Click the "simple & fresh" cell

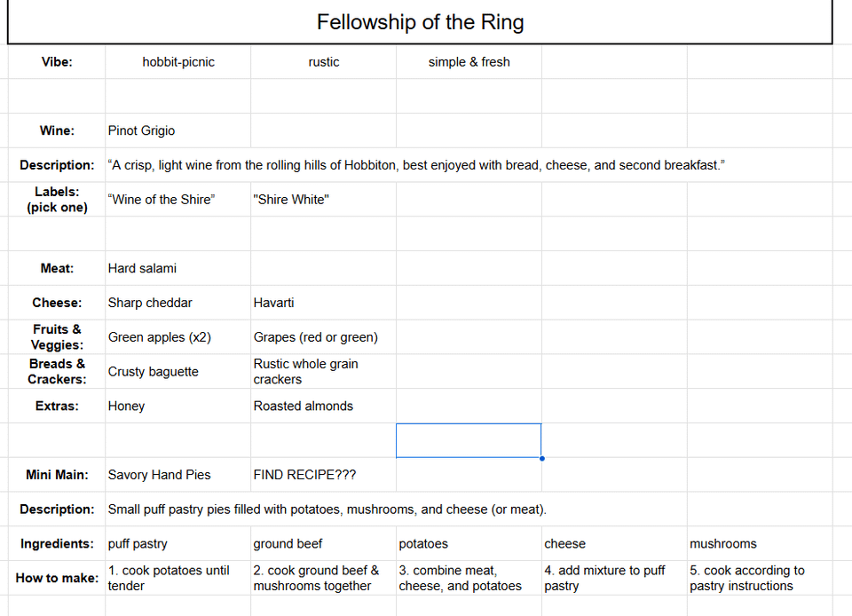coord(469,62)
